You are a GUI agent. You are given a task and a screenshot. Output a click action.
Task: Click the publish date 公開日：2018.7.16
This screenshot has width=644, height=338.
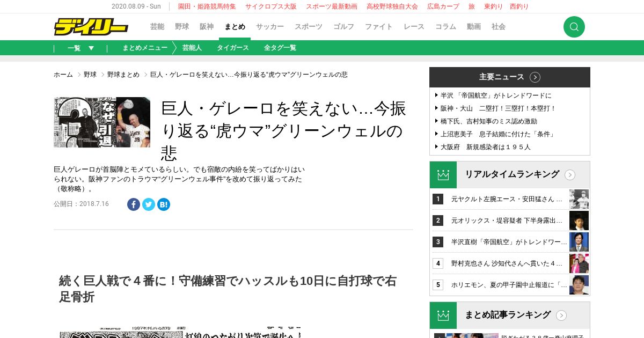click(81, 204)
